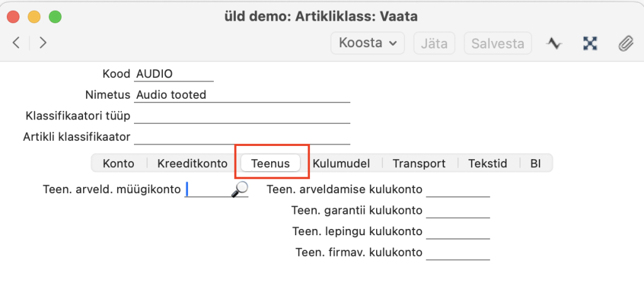Select the Teen. lepingu kulukonto field

tap(458, 232)
